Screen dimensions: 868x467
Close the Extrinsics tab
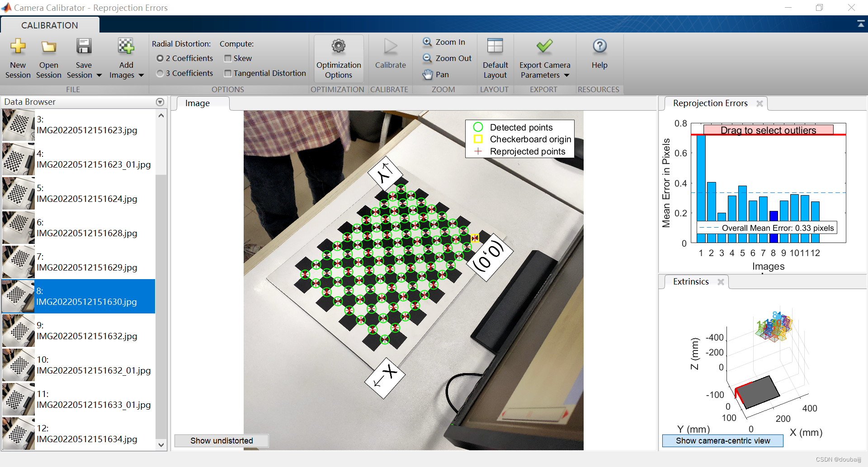(x=721, y=282)
